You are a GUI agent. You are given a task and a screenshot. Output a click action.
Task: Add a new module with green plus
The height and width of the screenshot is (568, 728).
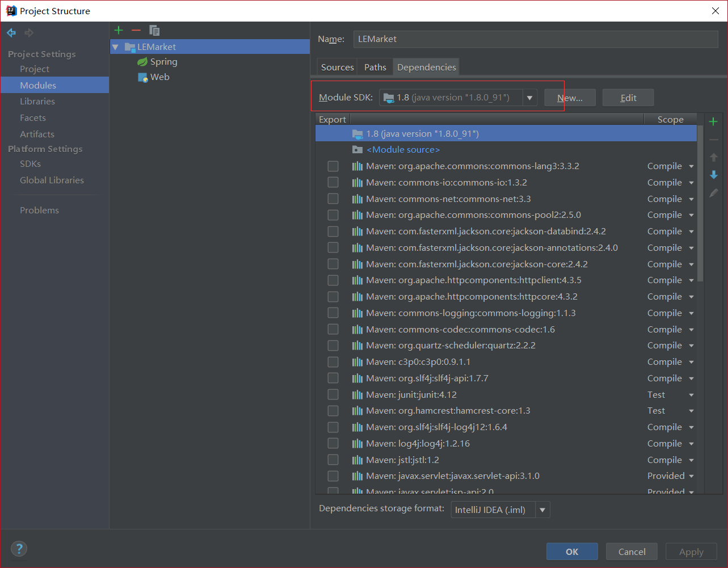[x=118, y=30]
